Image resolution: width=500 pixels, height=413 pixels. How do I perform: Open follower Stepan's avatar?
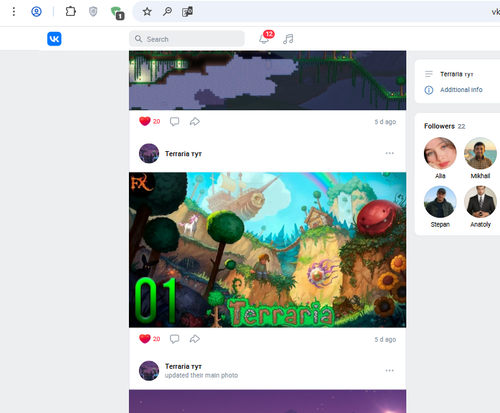coord(440,202)
